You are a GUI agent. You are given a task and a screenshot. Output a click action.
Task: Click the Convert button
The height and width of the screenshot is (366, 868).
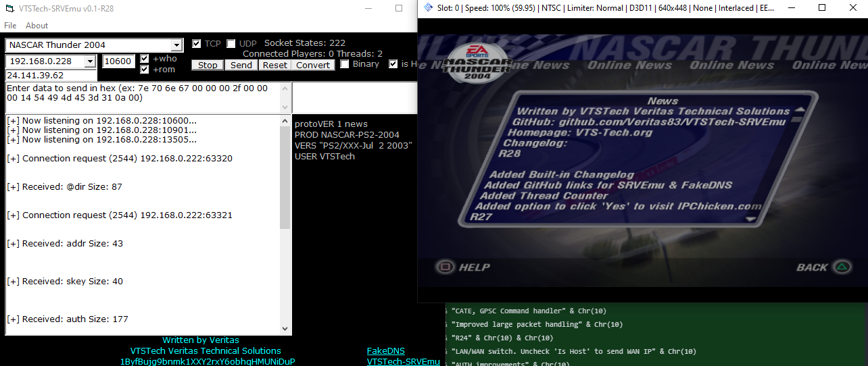(x=313, y=65)
